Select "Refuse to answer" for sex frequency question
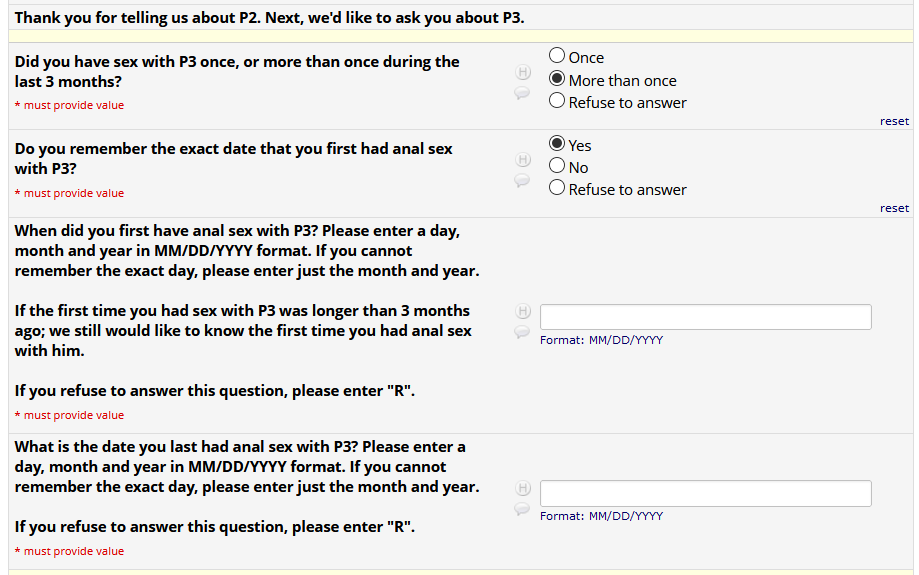The height and width of the screenshot is (575, 919). tap(557, 101)
